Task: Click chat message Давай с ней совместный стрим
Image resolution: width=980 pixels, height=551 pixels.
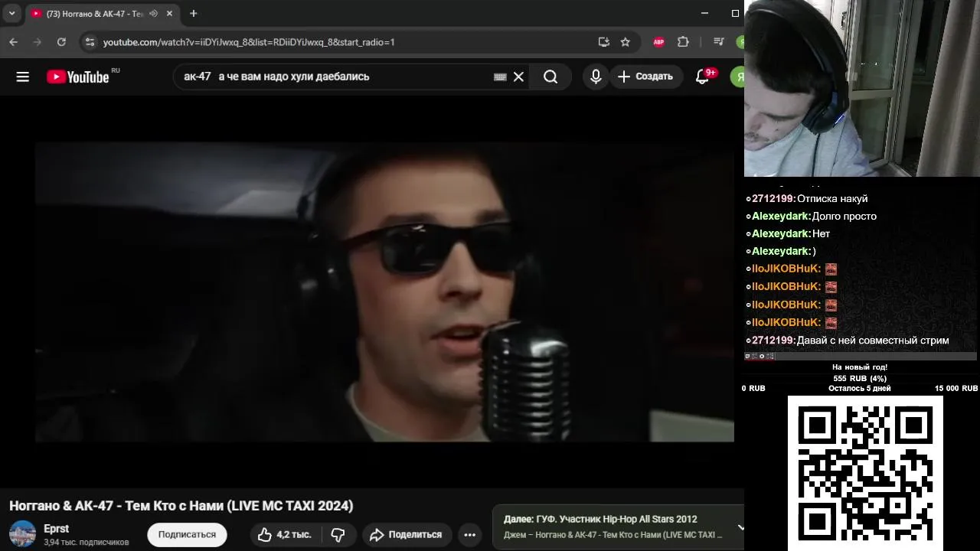Action: click(873, 341)
